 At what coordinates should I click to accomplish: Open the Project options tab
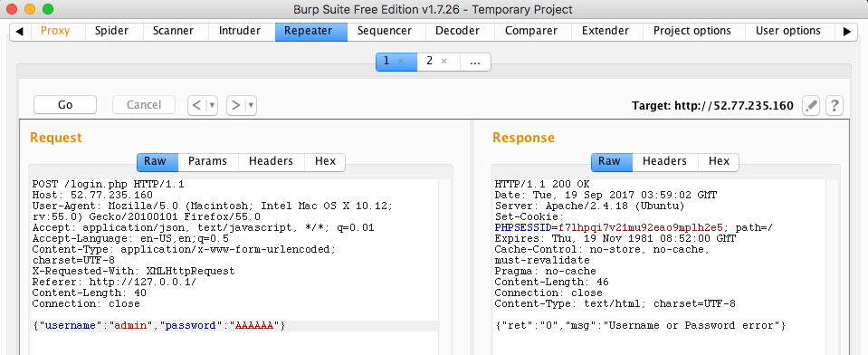[x=692, y=31]
